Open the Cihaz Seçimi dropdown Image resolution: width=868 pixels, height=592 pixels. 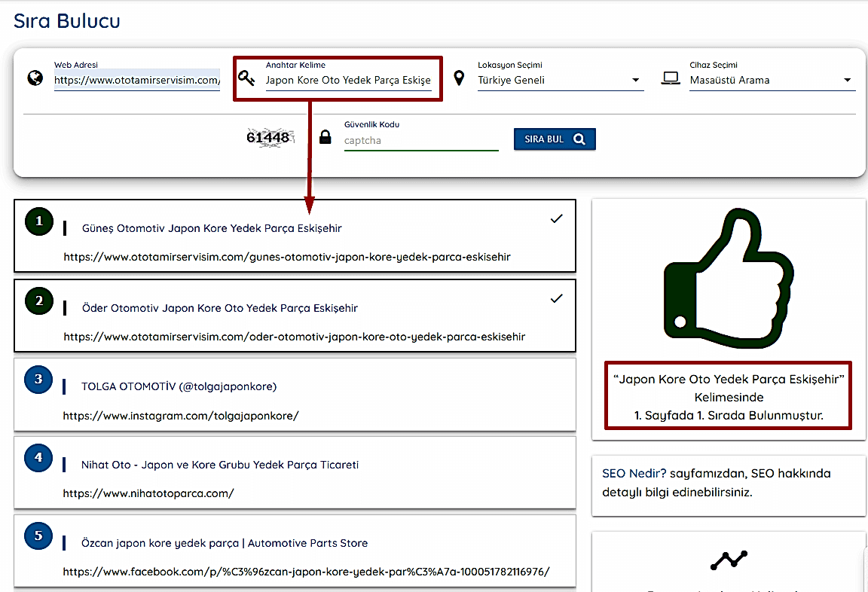click(772, 81)
